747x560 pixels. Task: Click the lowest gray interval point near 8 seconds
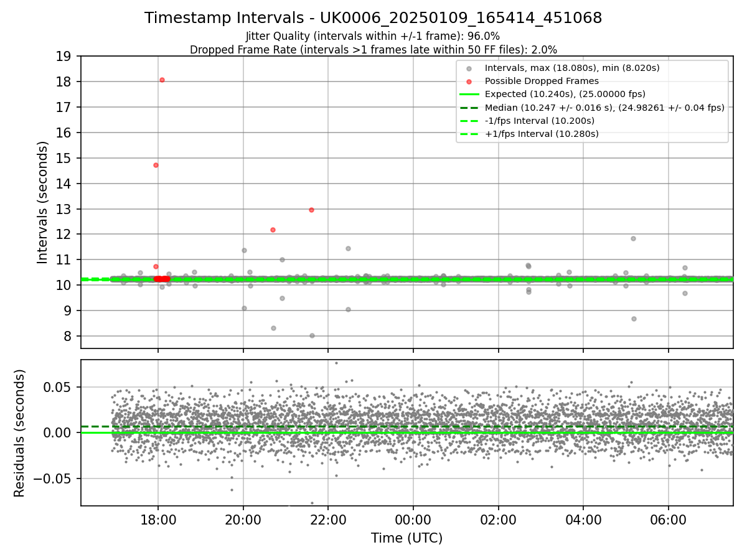pyautogui.click(x=312, y=335)
